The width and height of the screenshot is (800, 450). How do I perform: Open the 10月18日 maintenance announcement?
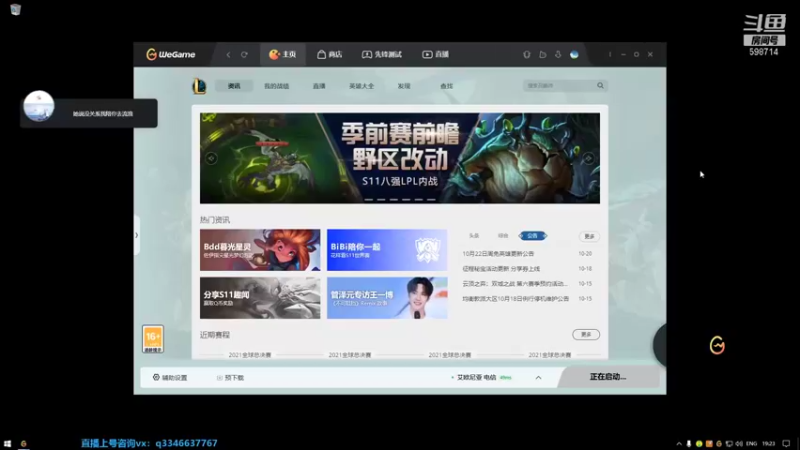pyautogui.click(x=515, y=299)
